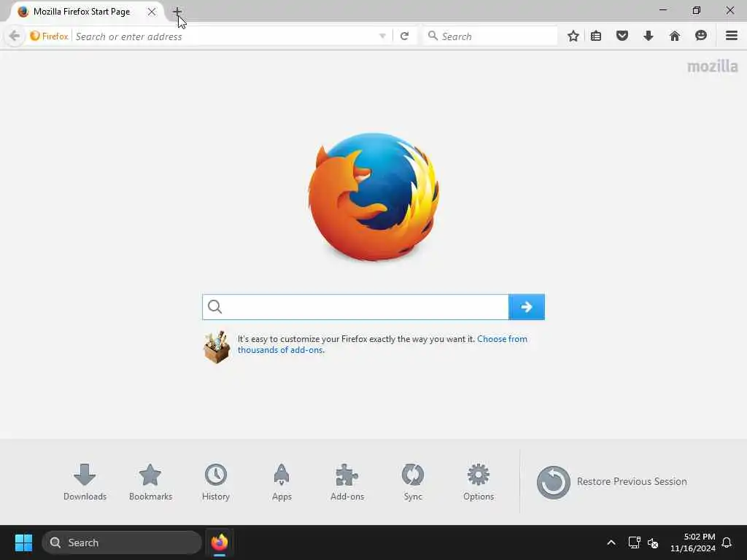Open Bookmarks from the bottom launcher
Image resolution: width=747 pixels, height=560 pixels.
(x=150, y=482)
